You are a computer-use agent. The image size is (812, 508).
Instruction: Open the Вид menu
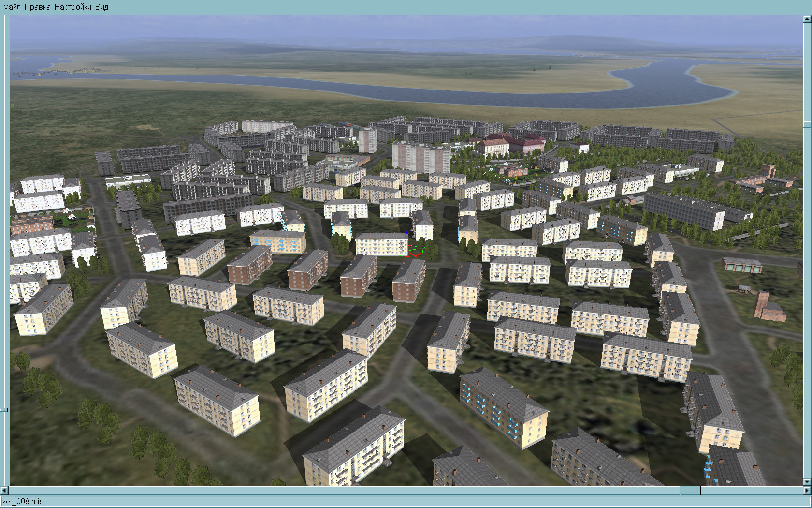[x=101, y=7]
